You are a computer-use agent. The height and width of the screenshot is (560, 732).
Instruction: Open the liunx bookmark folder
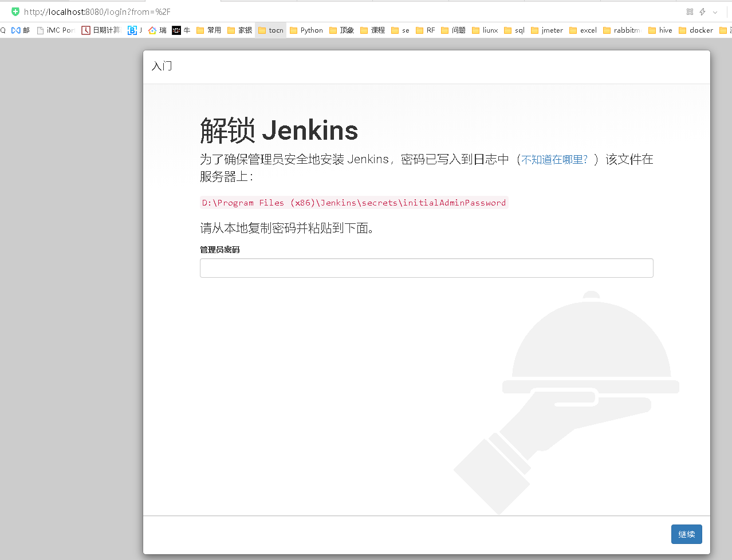pos(485,30)
